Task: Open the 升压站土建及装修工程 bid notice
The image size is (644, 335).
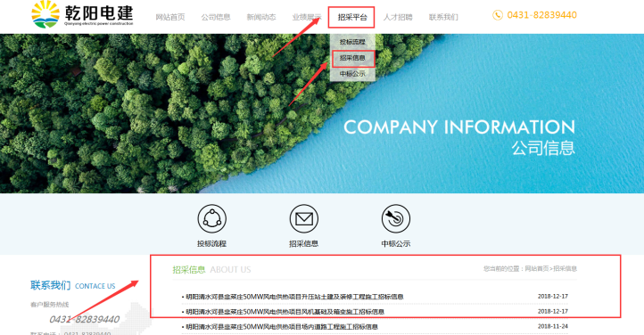Action: coord(294,297)
